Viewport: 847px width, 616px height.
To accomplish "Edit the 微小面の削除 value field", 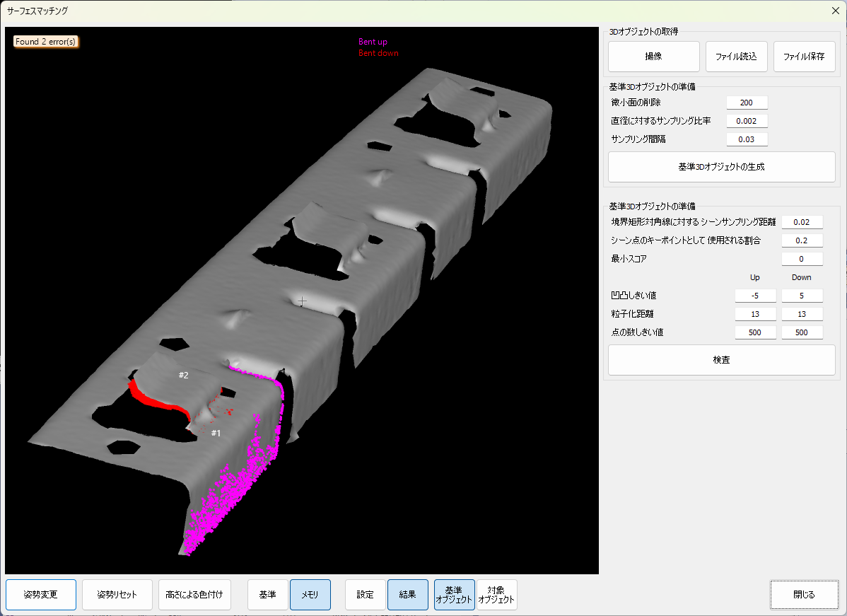I will pyautogui.click(x=746, y=103).
